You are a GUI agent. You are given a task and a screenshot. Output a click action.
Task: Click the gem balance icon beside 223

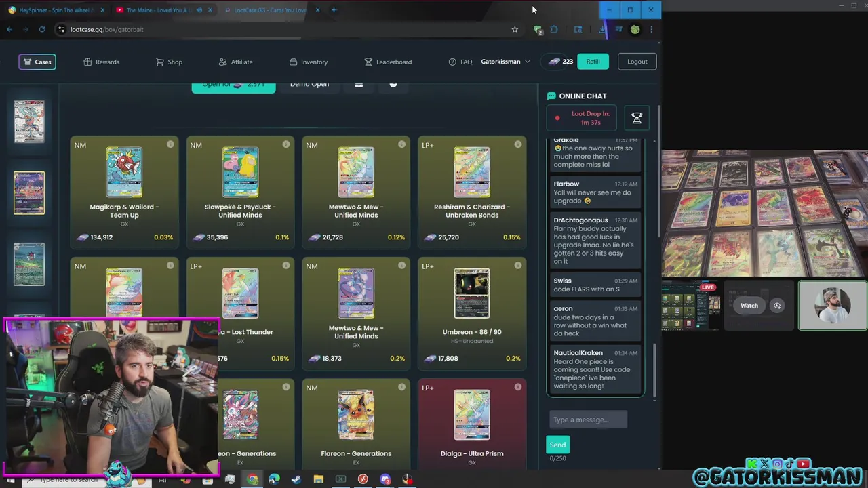pos(554,62)
